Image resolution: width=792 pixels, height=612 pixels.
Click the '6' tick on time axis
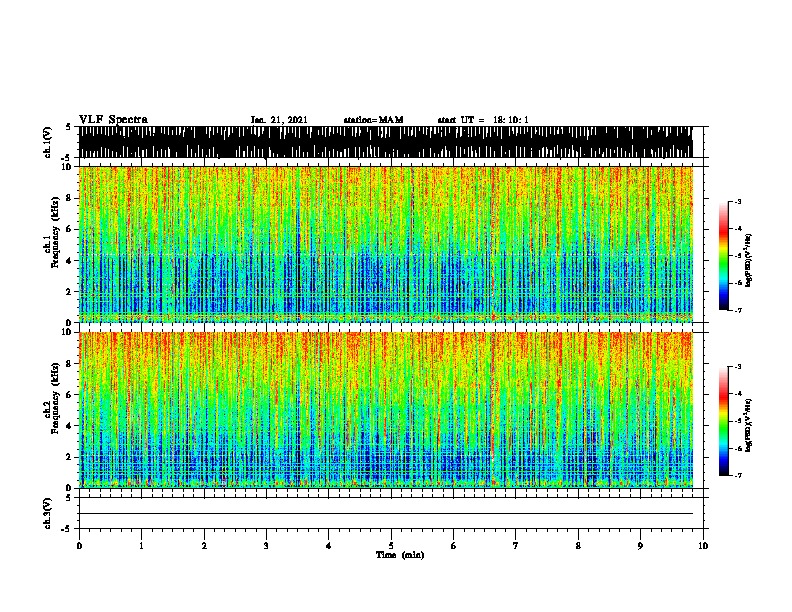[454, 546]
